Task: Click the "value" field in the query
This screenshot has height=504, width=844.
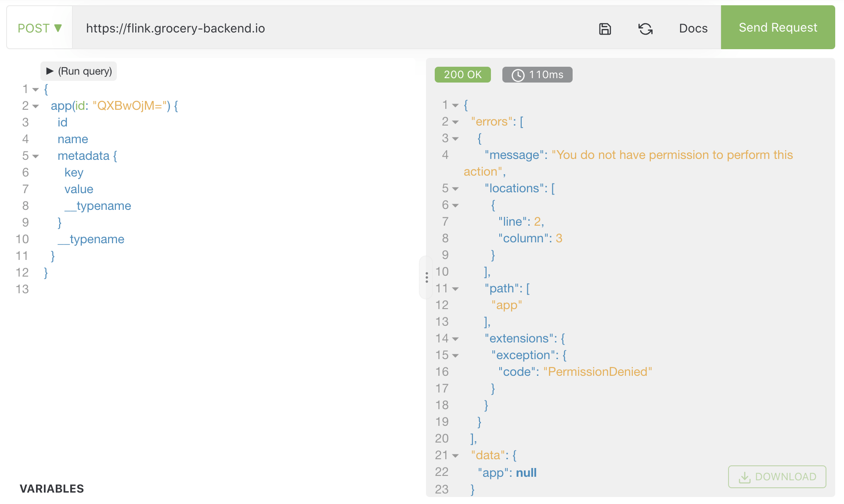Action: point(79,189)
